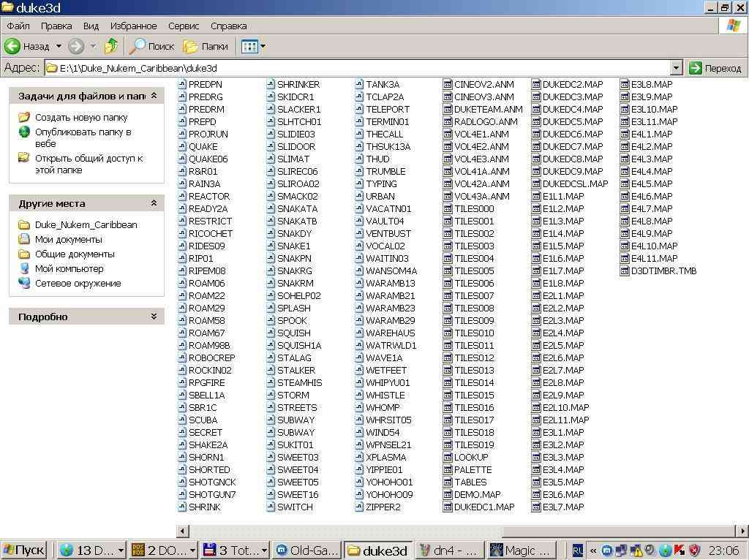Click the Forward arrow icon
The width and height of the screenshot is (749, 560).
point(75,46)
